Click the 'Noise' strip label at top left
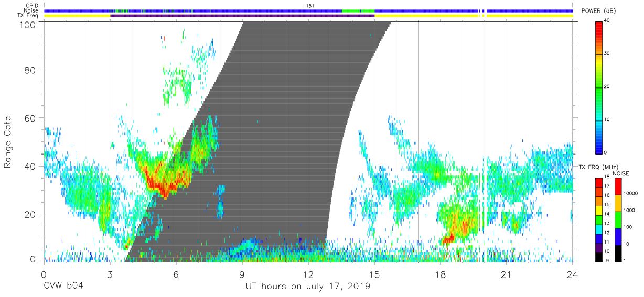 [x=32, y=10]
